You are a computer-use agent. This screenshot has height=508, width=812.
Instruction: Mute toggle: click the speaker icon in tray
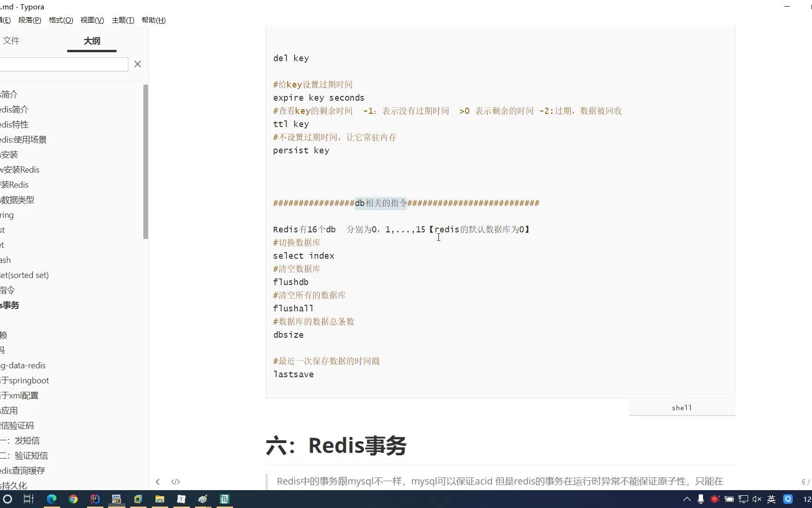point(757,499)
